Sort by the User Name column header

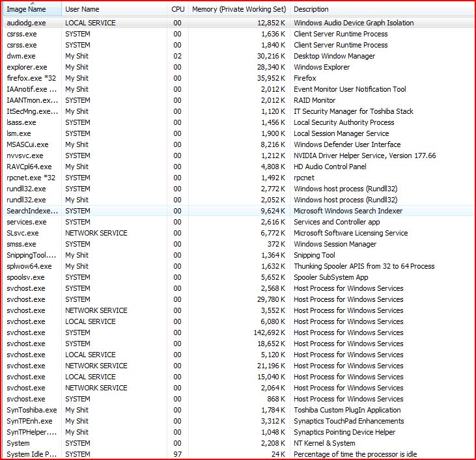tap(115, 9)
